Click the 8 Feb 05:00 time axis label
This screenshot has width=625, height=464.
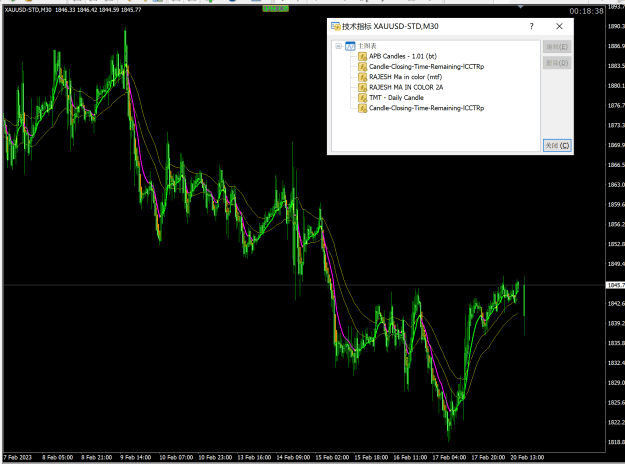[57, 457]
